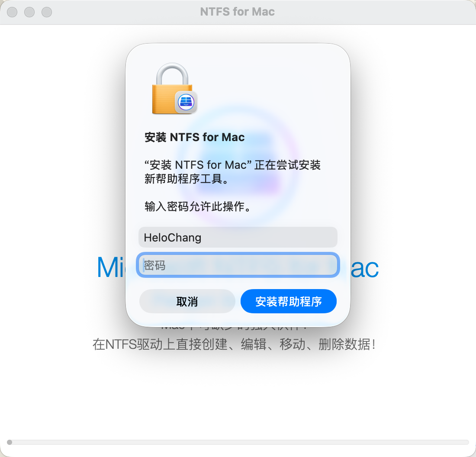Image resolution: width=476 pixels, height=457 pixels.
Task: Click the installer progress bar track
Action: pos(238,442)
